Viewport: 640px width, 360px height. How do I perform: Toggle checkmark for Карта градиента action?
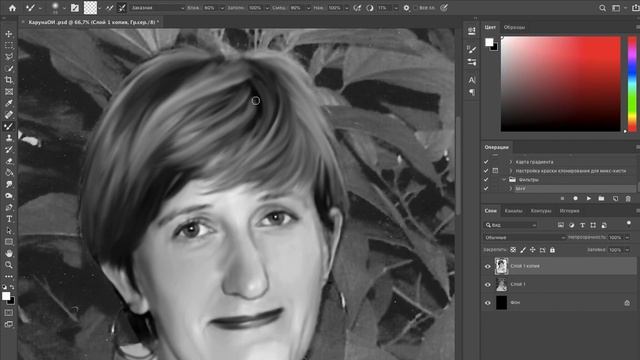coord(486,162)
